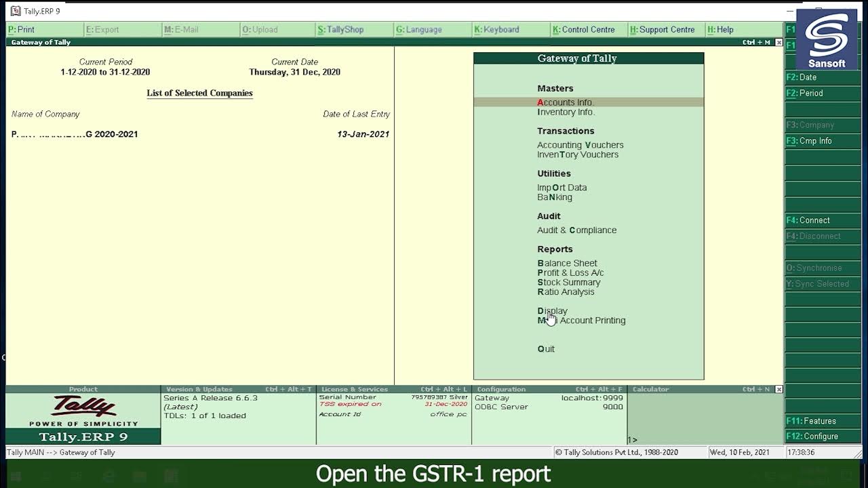Image resolution: width=868 pixels, height=488 pixels.
Task: Click F2 Period button in sidebar
Action: point(823,93)
